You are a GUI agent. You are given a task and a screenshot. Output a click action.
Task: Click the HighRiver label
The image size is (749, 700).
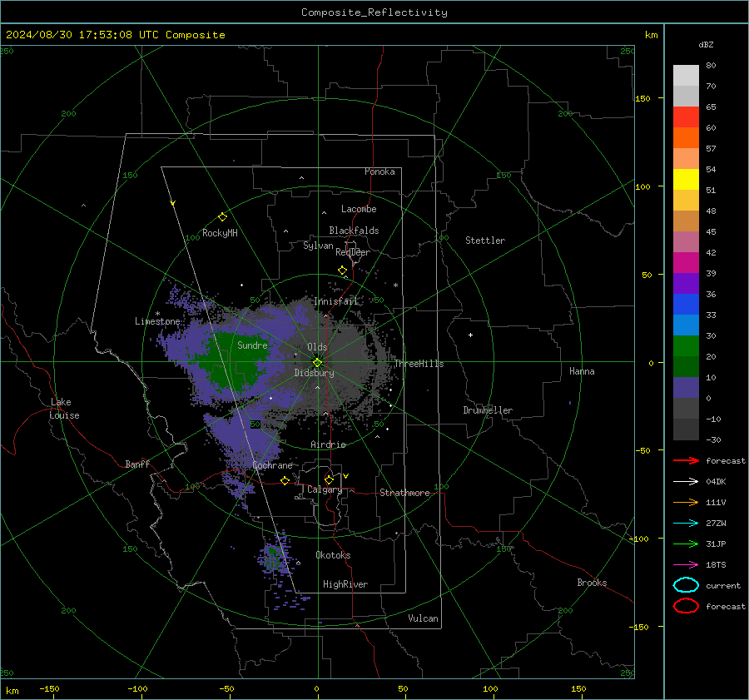click(345, 585)
